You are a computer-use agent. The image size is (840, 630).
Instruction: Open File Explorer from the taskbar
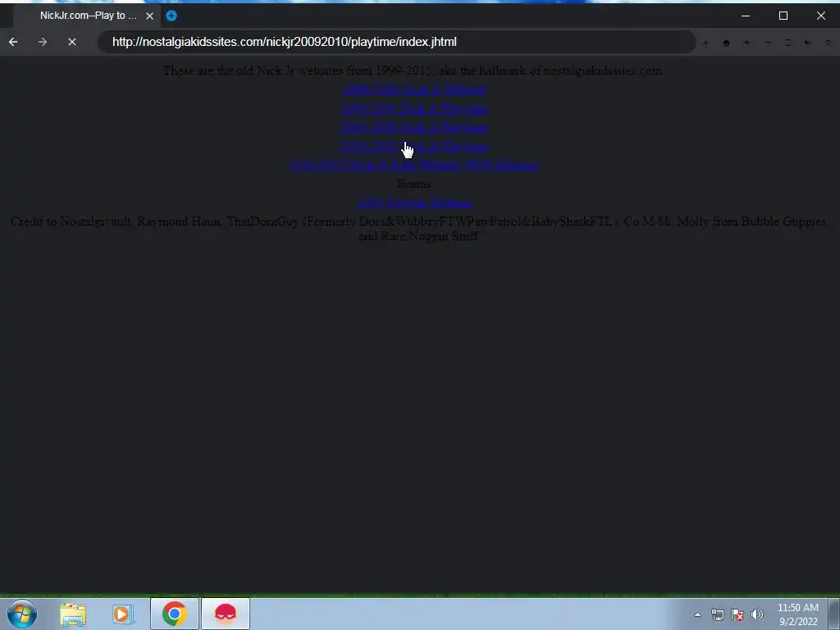73,614
